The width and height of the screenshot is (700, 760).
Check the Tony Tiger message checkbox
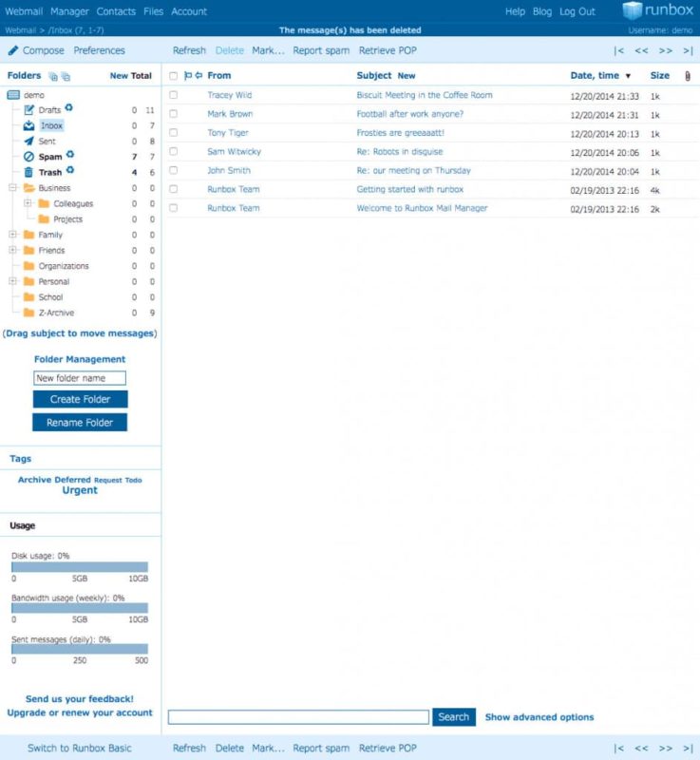click(x=174, y=133)
